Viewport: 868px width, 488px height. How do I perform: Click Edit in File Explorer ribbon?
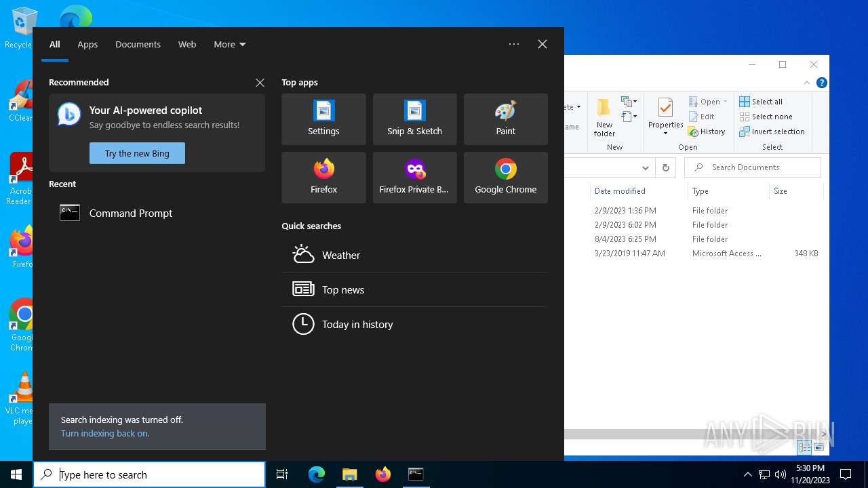tap(702, 117)
